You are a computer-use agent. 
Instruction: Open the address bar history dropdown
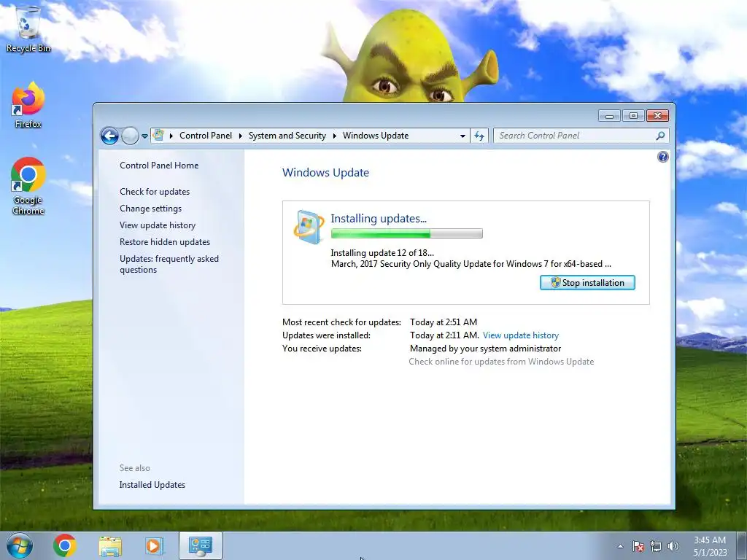[x=462, y=136]
